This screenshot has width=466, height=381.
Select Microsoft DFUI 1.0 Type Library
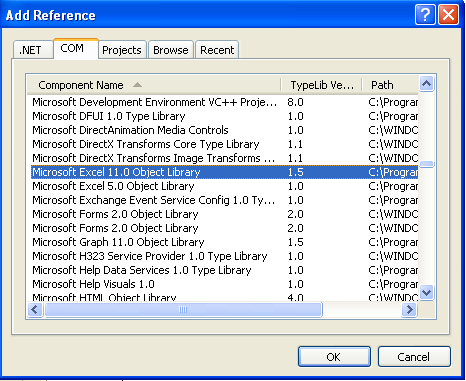224,116
